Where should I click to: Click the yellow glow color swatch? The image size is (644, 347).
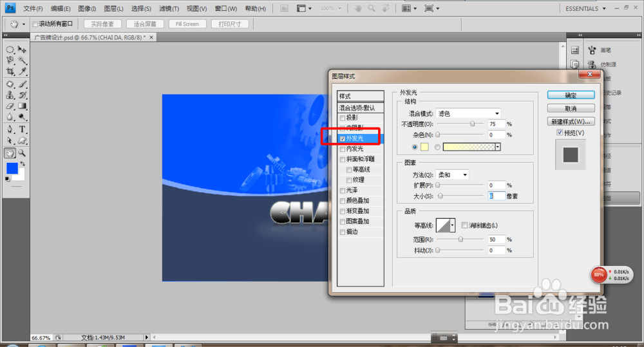tap(424, 147)
